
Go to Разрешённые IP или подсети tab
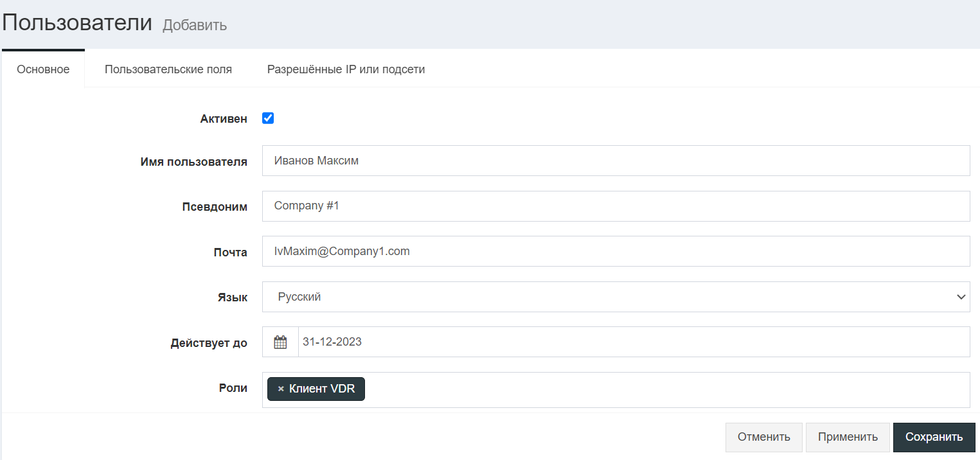(x=346, y=69)
